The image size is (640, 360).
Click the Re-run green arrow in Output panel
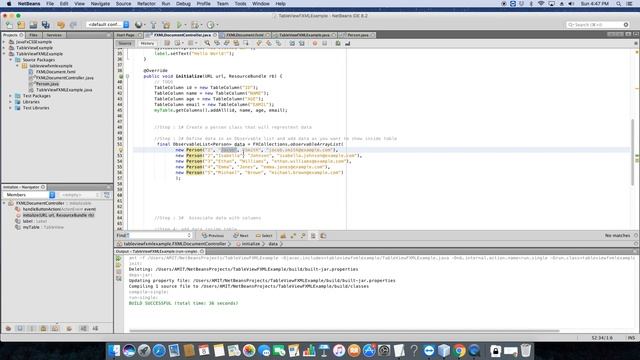pyautogui.click(x=119, y=258)
